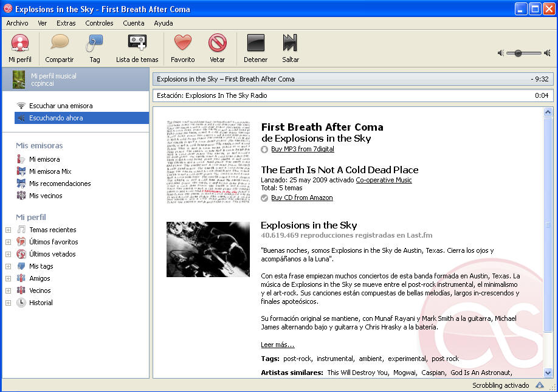558x392 pixels.
Task: Expand Temas recientes tree node
Action: (8, 230)
